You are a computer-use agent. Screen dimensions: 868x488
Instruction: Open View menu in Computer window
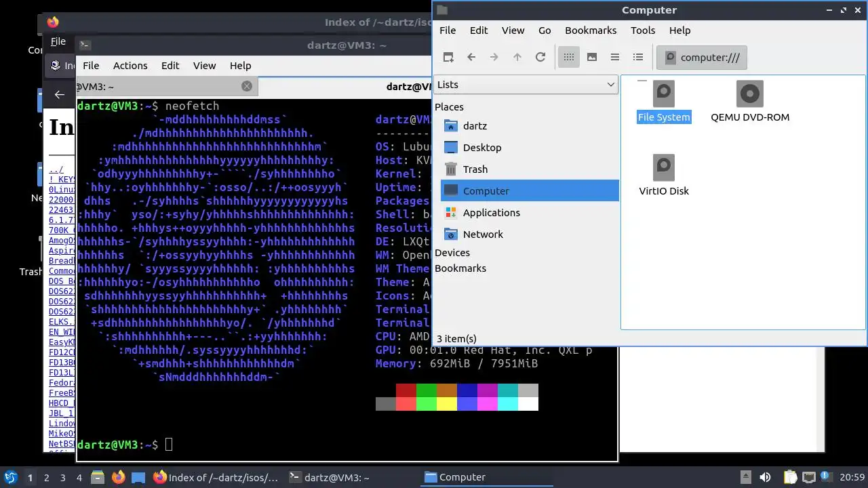coord(513,30)
